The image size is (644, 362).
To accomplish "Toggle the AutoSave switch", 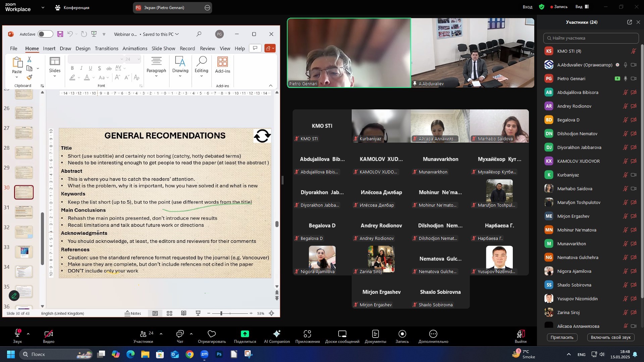I will 45,34.
